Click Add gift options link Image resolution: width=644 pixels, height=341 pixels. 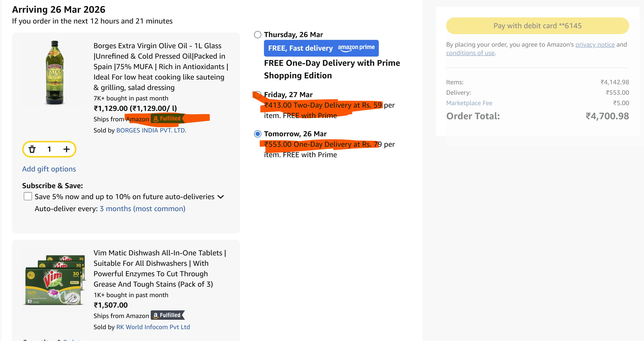coord(49,169)
